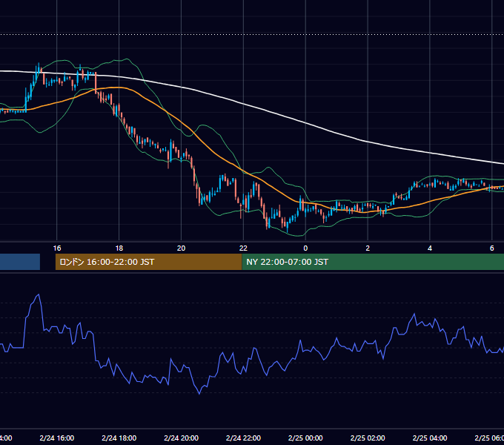Viewport: 504px width, 445px height.
Task: Click the 2 hour label on the price chart axis
Action: pyautogui.click(x=368, y=248)
